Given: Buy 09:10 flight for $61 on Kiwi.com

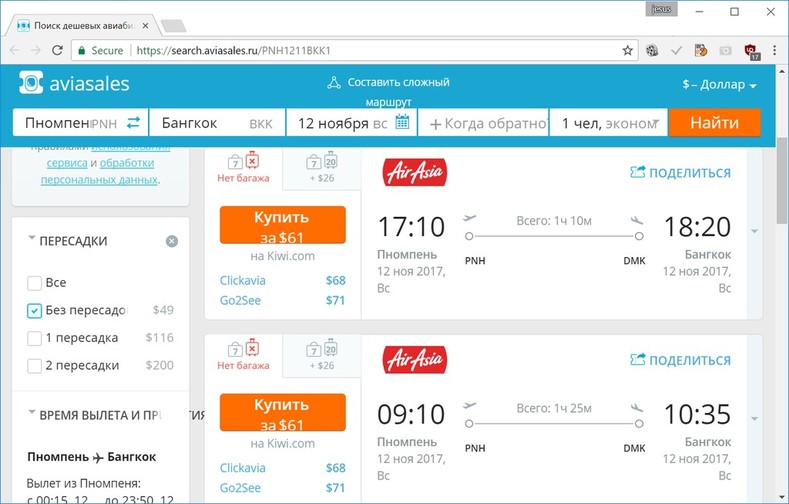Looking at the screenshot, I should [283, 412].
